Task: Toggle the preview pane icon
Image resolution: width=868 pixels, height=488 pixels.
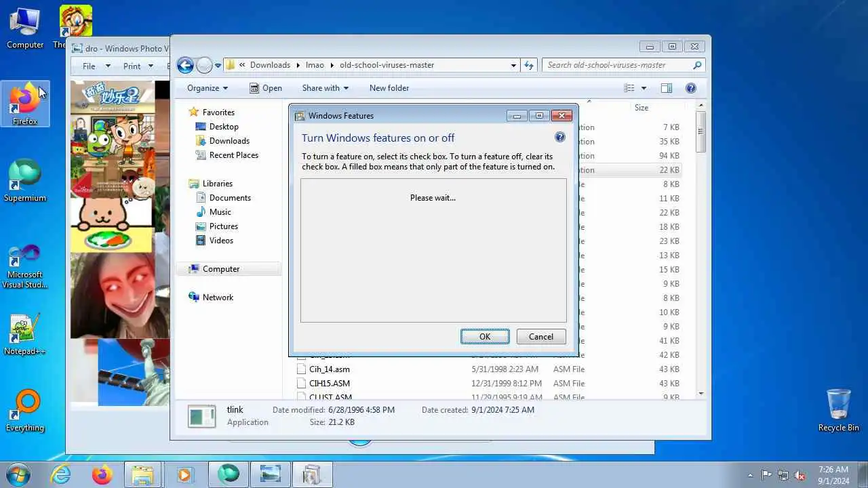Action: [667, 88]
